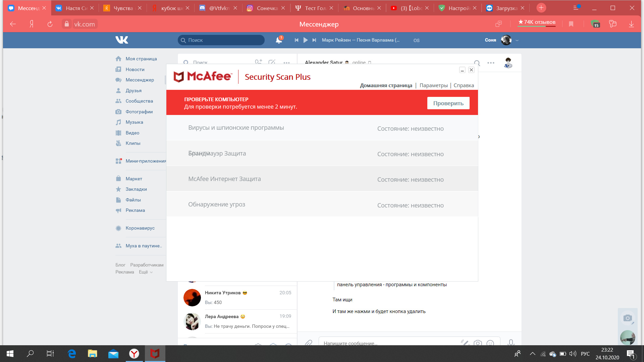Click the VK logo in header
644x362 pixels.
122,40
